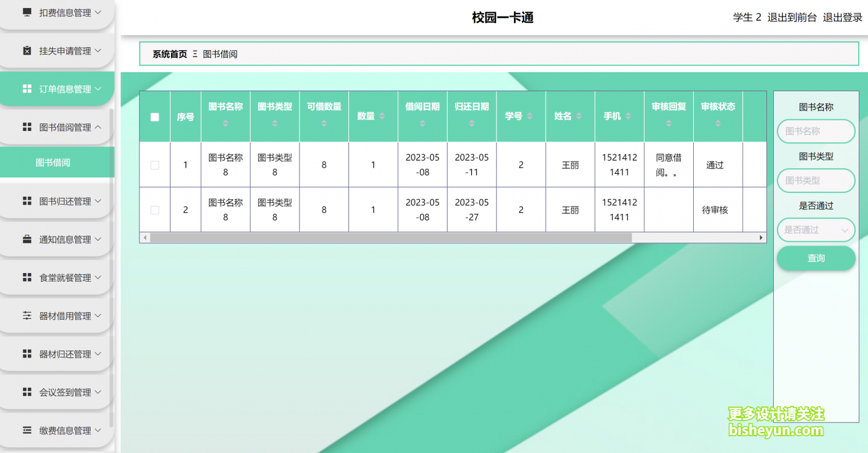The width and height of the screenshot is (868, 453).
Task: Select the 器材借用管理 filter icon
Action: pyautogui.click(x=26, y=315)
